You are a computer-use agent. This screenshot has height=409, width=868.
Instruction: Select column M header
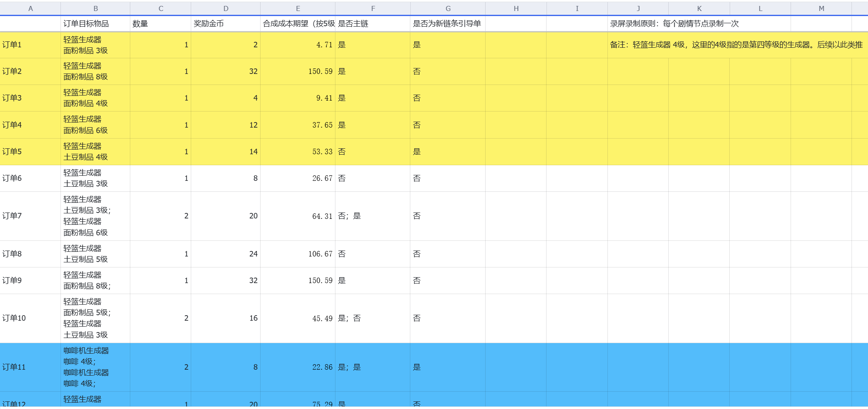pyautogui.click(x=821, y=8)
